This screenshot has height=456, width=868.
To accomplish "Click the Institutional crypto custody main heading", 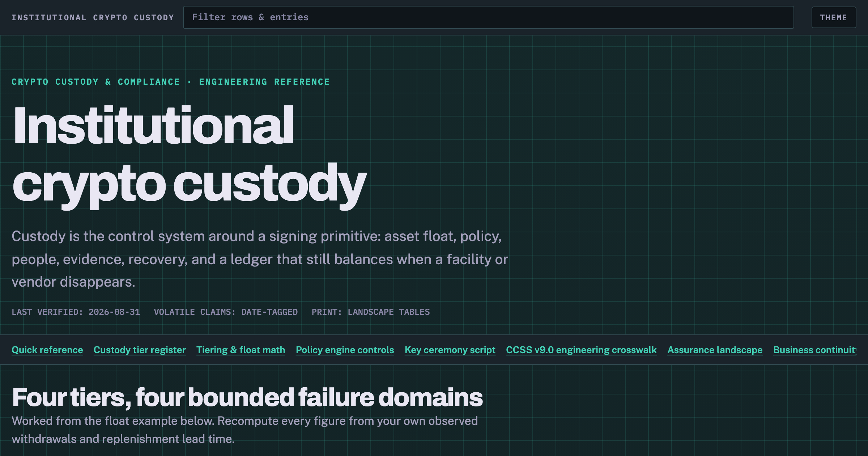I will [190, 155].
